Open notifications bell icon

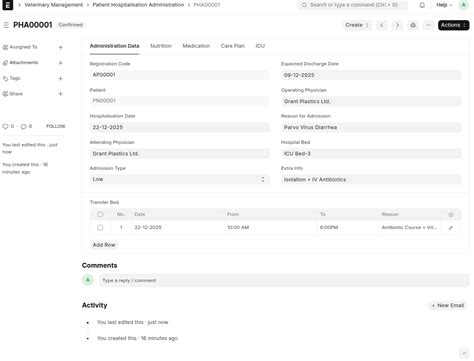[422, 5]
